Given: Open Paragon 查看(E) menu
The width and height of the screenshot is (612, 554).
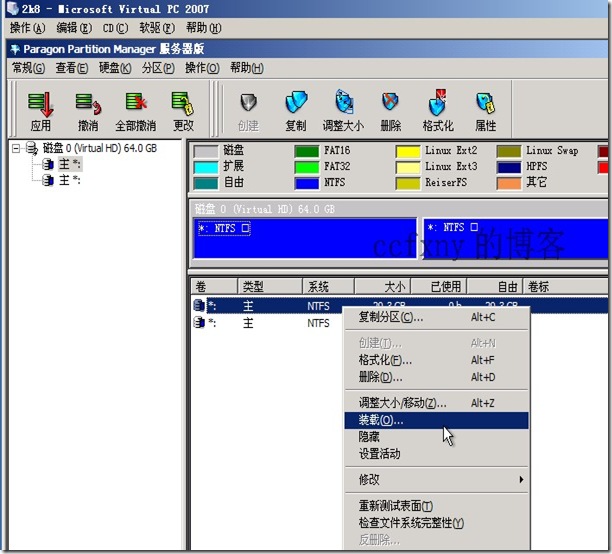Looking at the screenshot, I should click(72, 68).
